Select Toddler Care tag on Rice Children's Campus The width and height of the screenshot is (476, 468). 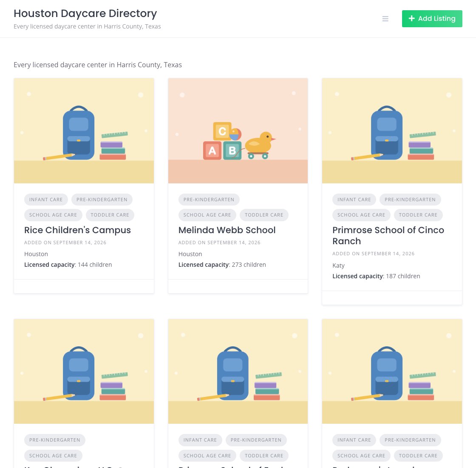[110, 215]
